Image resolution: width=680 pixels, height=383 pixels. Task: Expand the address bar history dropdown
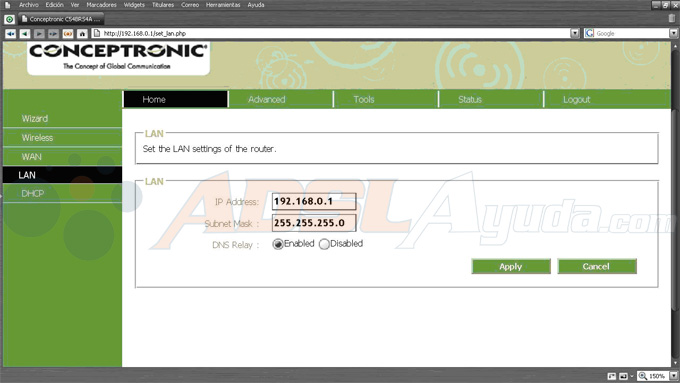[575, 33]
